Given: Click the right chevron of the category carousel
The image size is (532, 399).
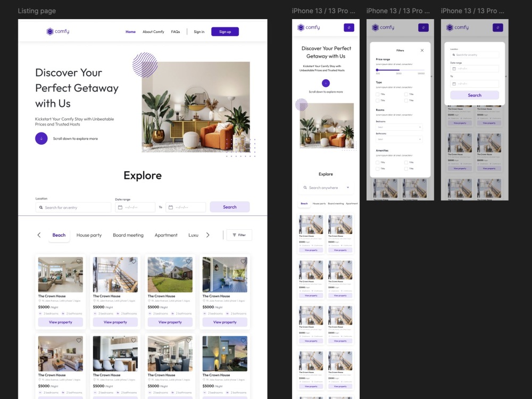Looking at the screenshot, I should (x=207, y=235).
